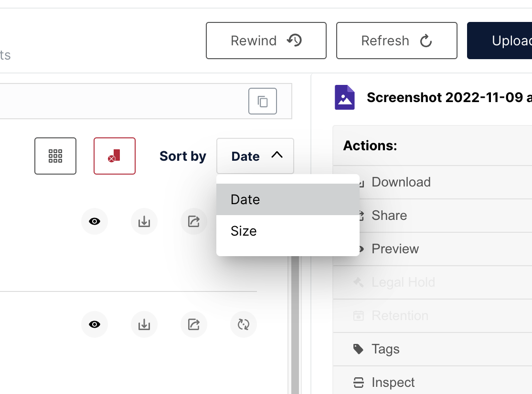Switch to grid view icon button

point(55,156)
